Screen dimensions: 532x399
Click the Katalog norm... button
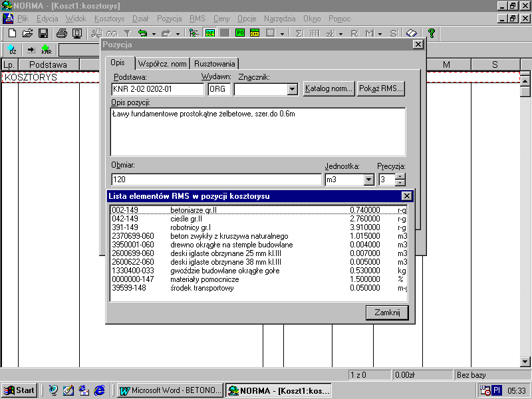point(329,88)
